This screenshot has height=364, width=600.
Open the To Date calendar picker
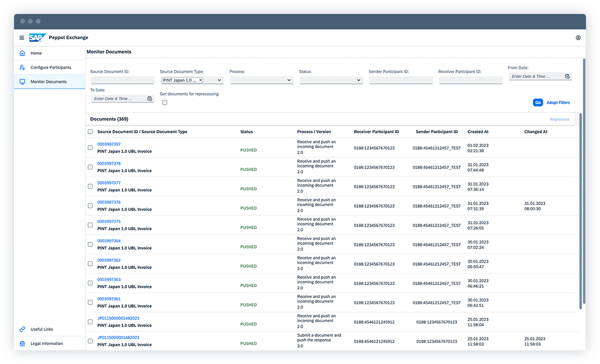tap(149, 98)
